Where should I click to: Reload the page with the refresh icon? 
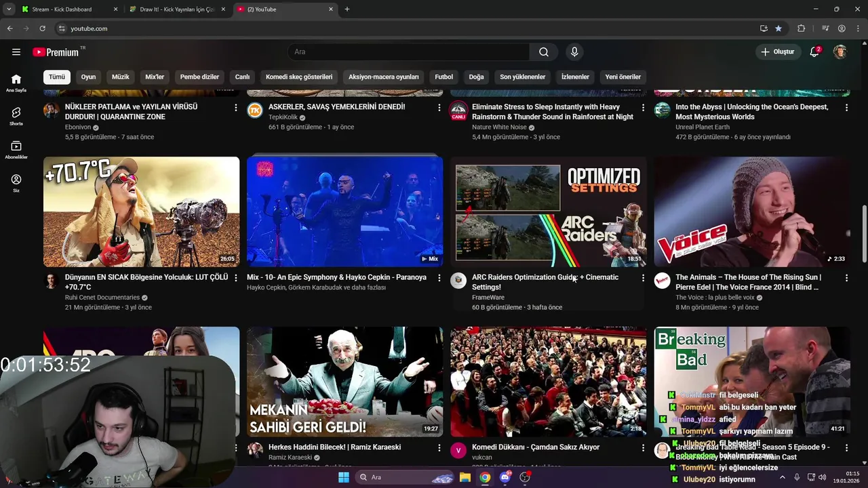pyautogui.click(x=42, y=28)
